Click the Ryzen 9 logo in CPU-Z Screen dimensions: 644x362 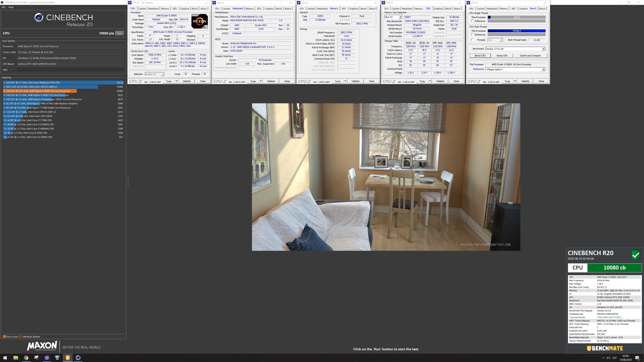200,21
